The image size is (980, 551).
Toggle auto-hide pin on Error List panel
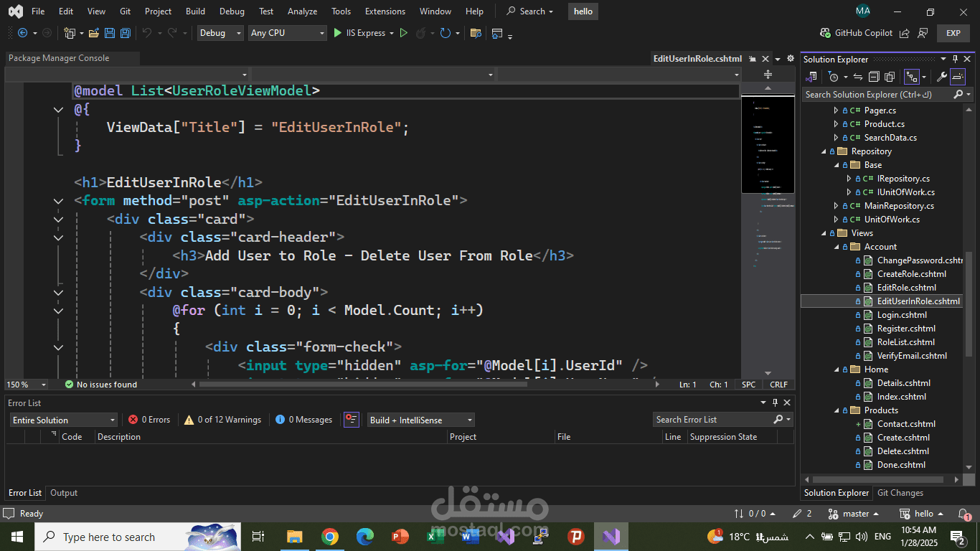774,402
